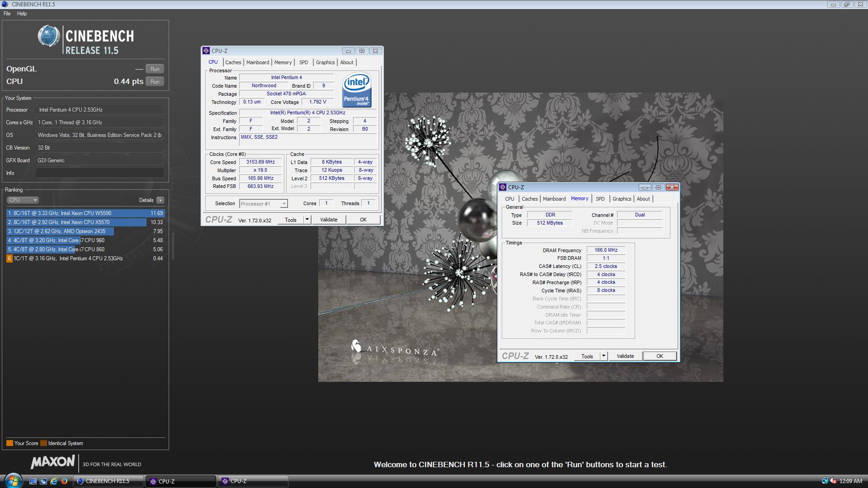Click the empty Info field

(99, 173)
